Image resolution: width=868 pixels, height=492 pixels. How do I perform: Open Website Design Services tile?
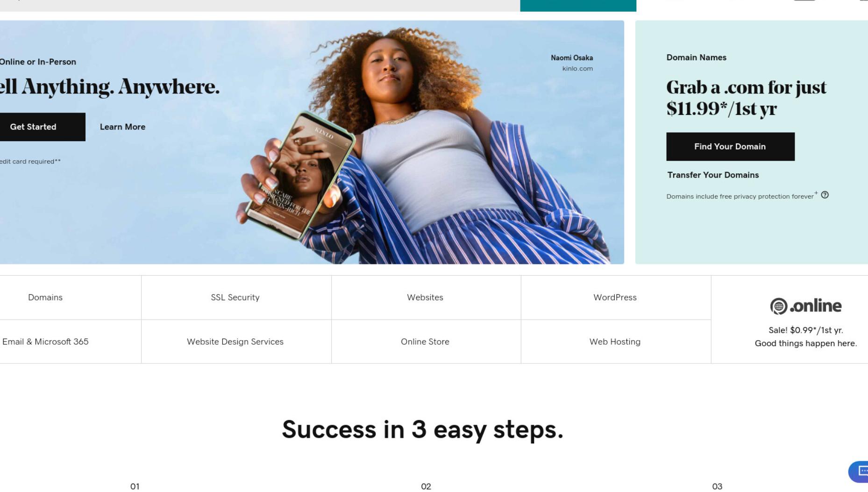tap(236, 342)
